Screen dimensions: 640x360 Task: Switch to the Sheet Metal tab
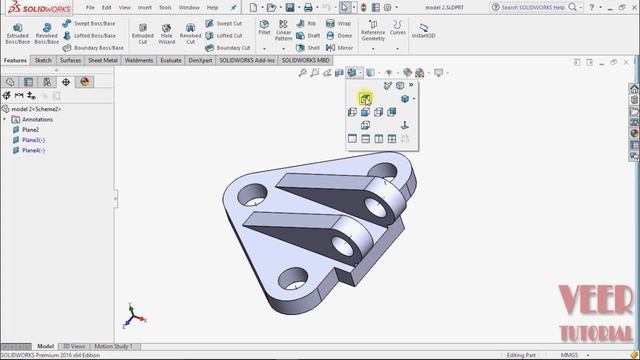103,60
